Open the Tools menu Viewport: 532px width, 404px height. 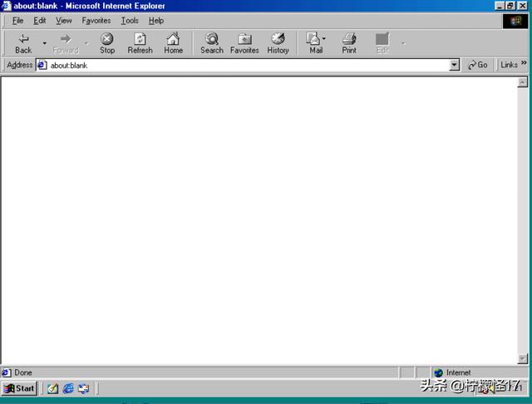[x=130, y=20]
